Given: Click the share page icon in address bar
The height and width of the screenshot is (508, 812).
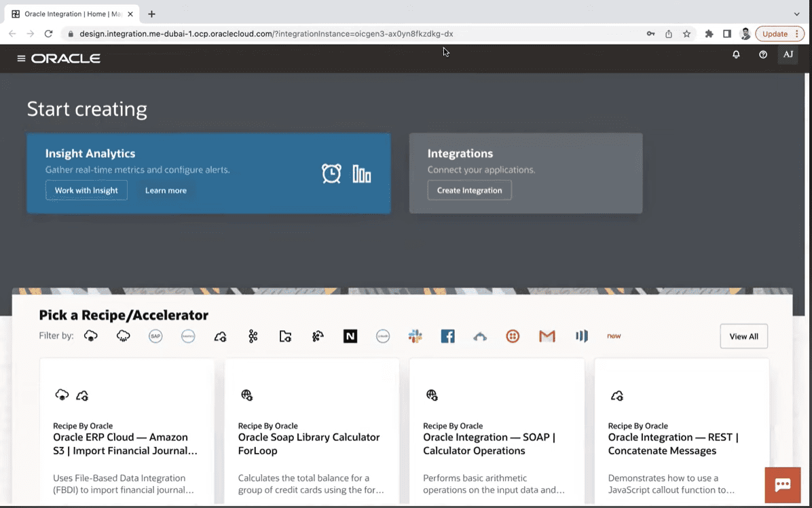Looking at the screenshot, I should click(669, 34).
